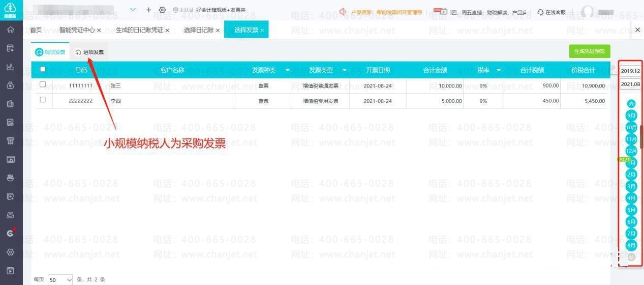Select the 12月 month marker
The width and height of the screenshot is (644, 285).
pyautogui.click(x=631, y=151)
